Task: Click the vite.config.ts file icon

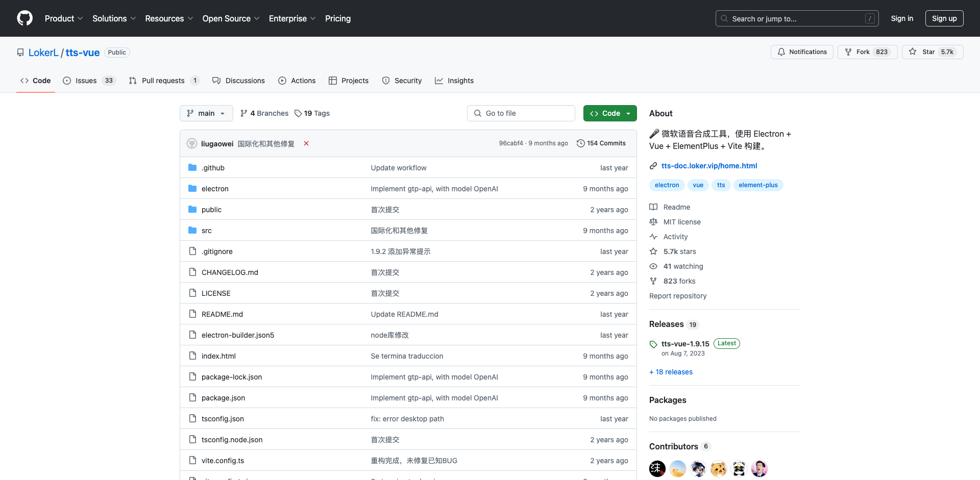Action: tap(192, 460)
